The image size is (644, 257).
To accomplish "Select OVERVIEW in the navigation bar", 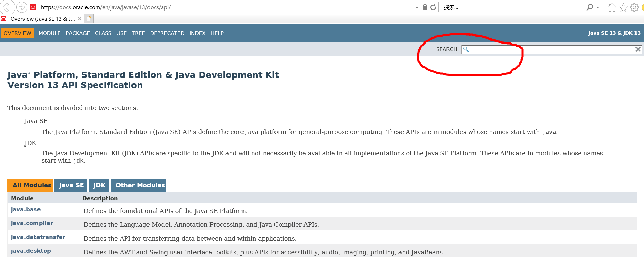I will pyautogui.click(x=17, y=33).
